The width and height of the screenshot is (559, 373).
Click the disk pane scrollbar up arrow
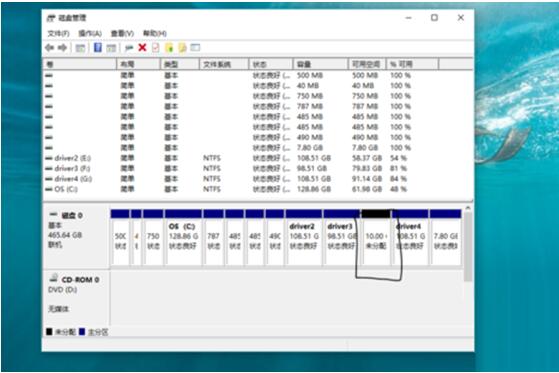(x=468, y=208)
